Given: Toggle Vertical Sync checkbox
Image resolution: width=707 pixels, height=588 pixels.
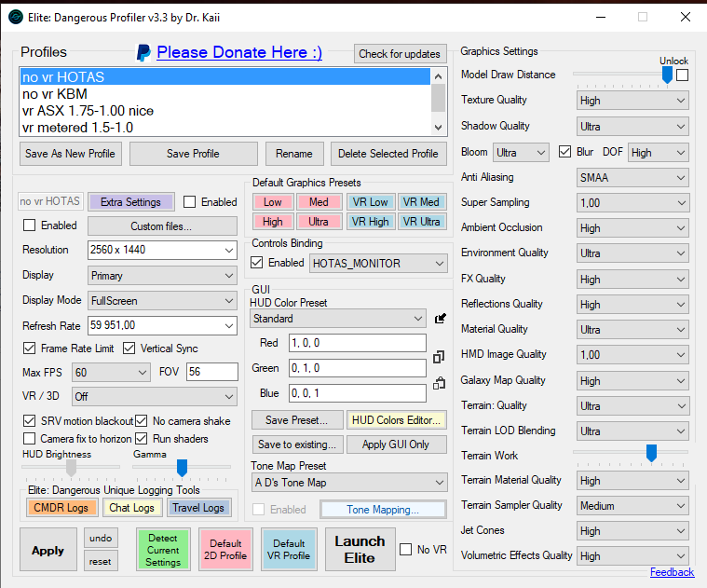Looking at the screenshot, I should point(129,349).
